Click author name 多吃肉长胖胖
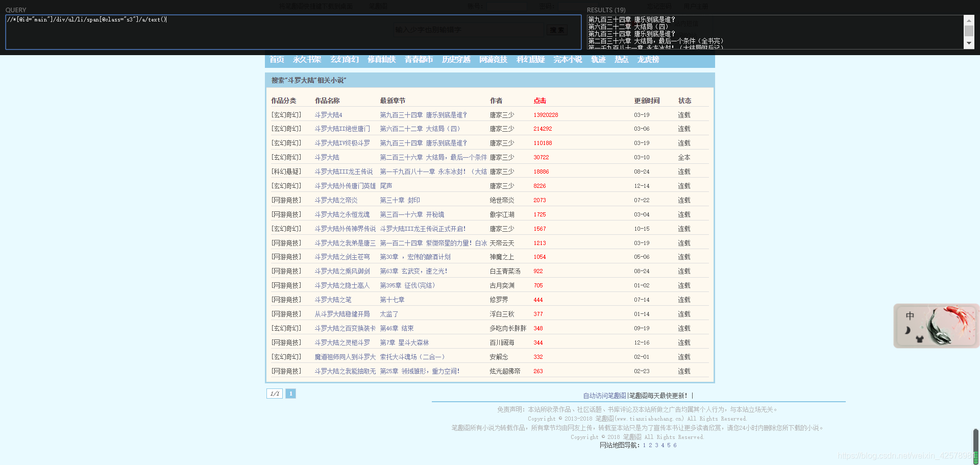 coord(508,329)
